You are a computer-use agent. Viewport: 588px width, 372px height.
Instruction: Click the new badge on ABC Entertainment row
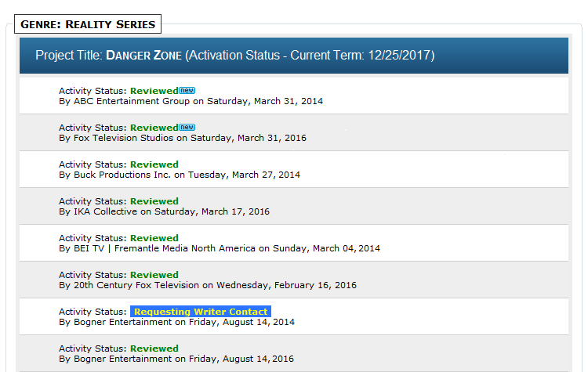coord(187,90)
